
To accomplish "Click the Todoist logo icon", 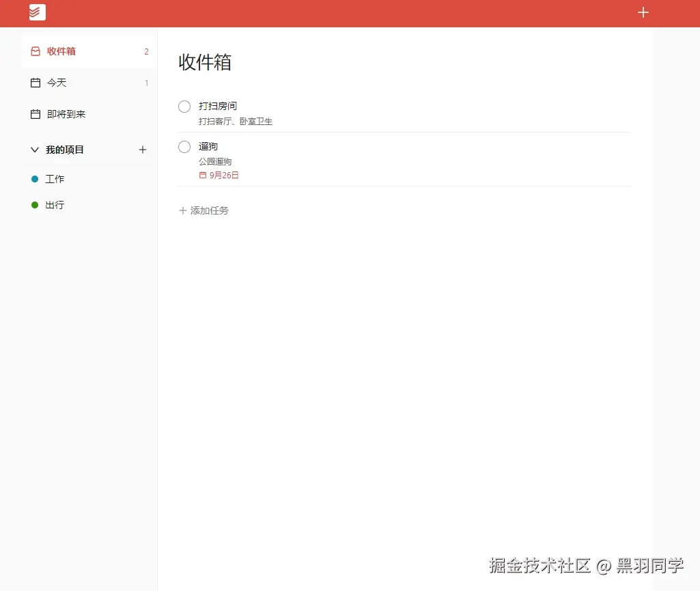I will (37, 12).
